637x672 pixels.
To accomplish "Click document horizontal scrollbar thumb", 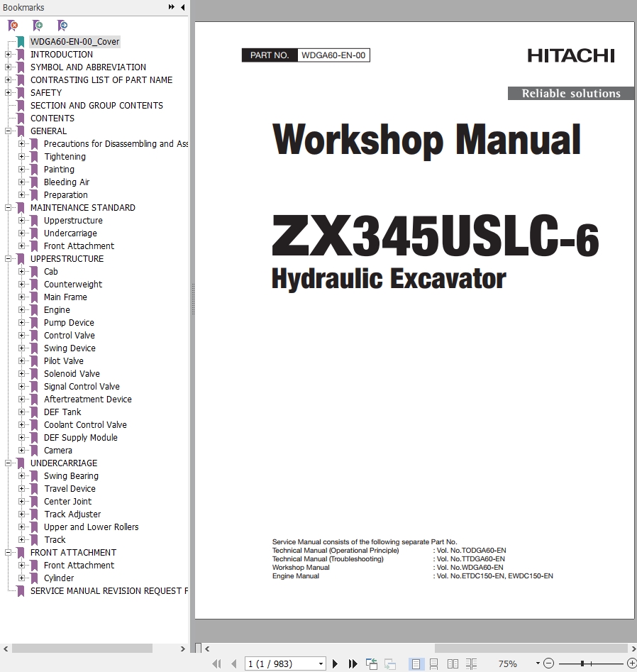I will (x=531, y=649).
